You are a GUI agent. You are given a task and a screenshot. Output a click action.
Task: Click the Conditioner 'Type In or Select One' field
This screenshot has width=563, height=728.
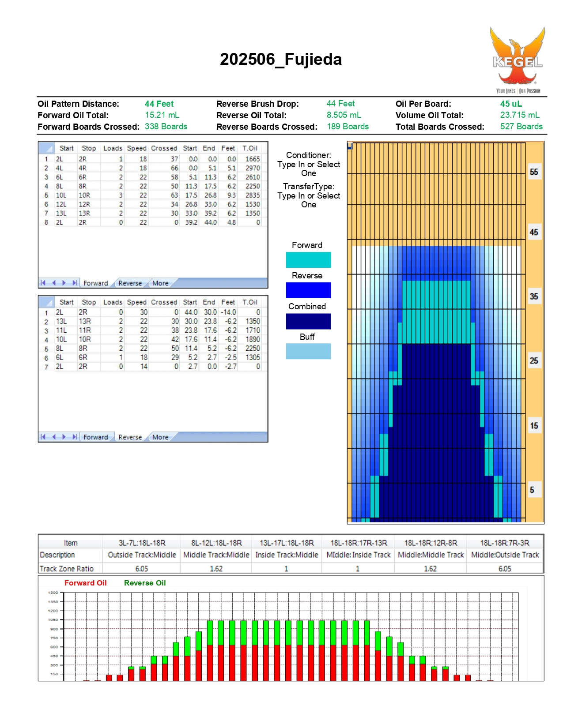tap(309, 169)
